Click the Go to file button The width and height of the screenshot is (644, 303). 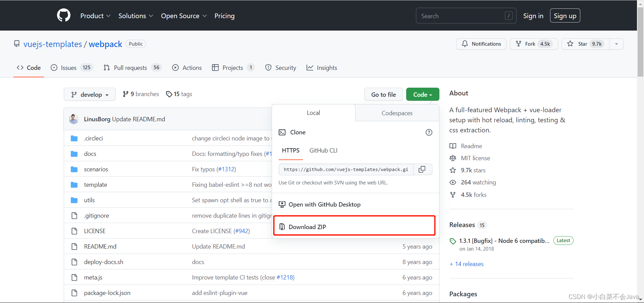coord(383,94)
